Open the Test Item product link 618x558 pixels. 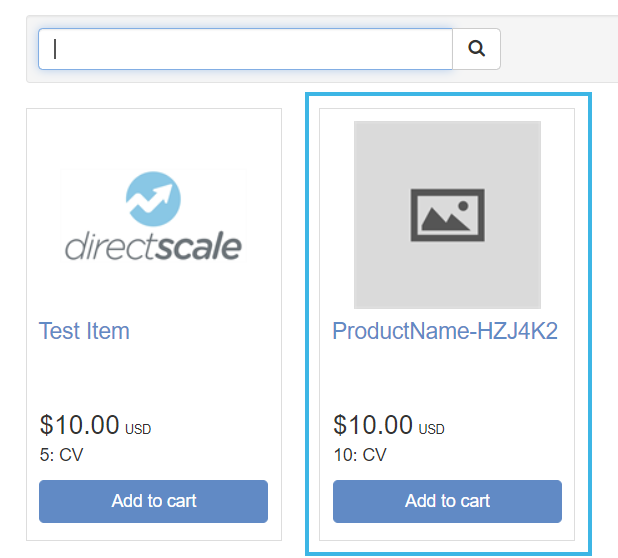(84, 331)
